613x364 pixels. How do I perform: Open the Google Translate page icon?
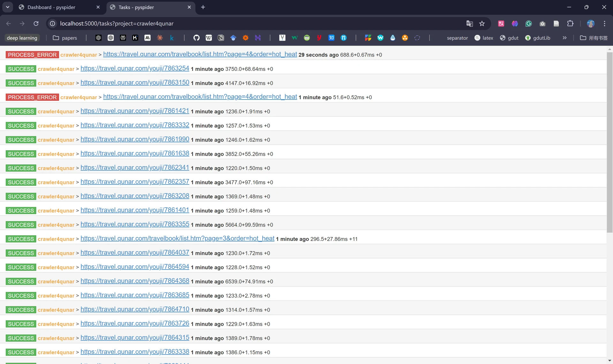[x=469, y=23]
